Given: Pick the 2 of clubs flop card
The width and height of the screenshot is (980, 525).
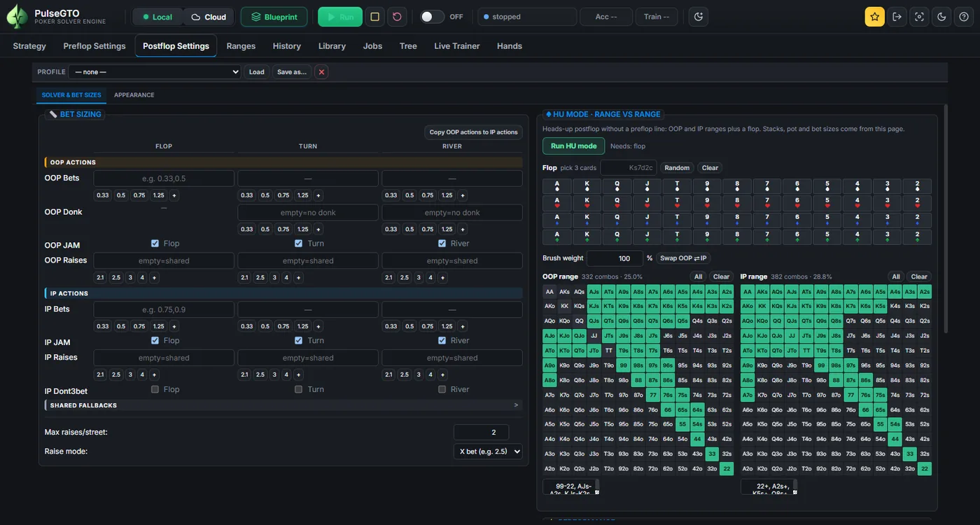Looking at the screenshot, I should 918,237.
